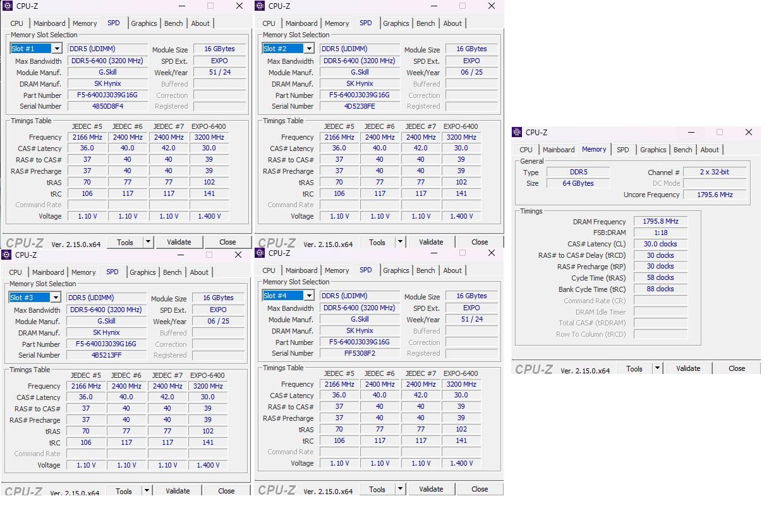This screenshot has width=769, height=532.
Task: Click the Uncore Frequency 1795.6 MHz value
Action: pyautogui.click(x=715, y=195)
